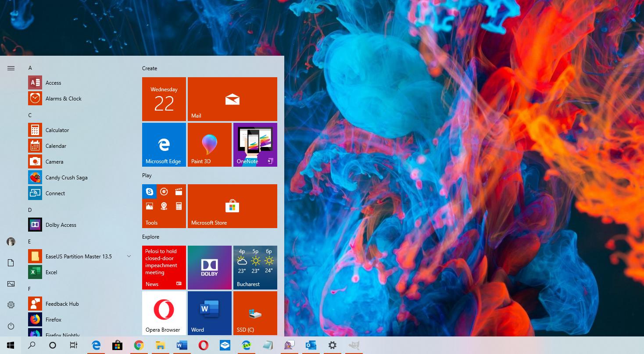The image size is (644, 354).
Task: Open the Mail live tile
Action: coord(233,99)
